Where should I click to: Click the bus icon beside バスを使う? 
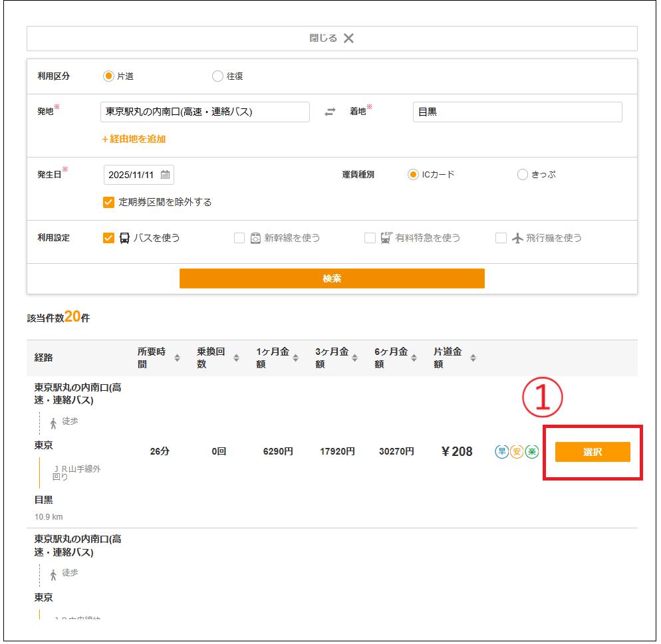click(x=124, y=238)
